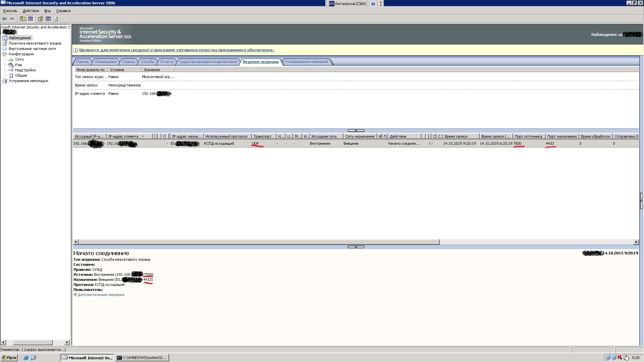The height and width of the screenshot is (362, 644).
Task: Select Политика межсетевого экрана tree node
Action: pyautogui.click(x=35, y=43)
